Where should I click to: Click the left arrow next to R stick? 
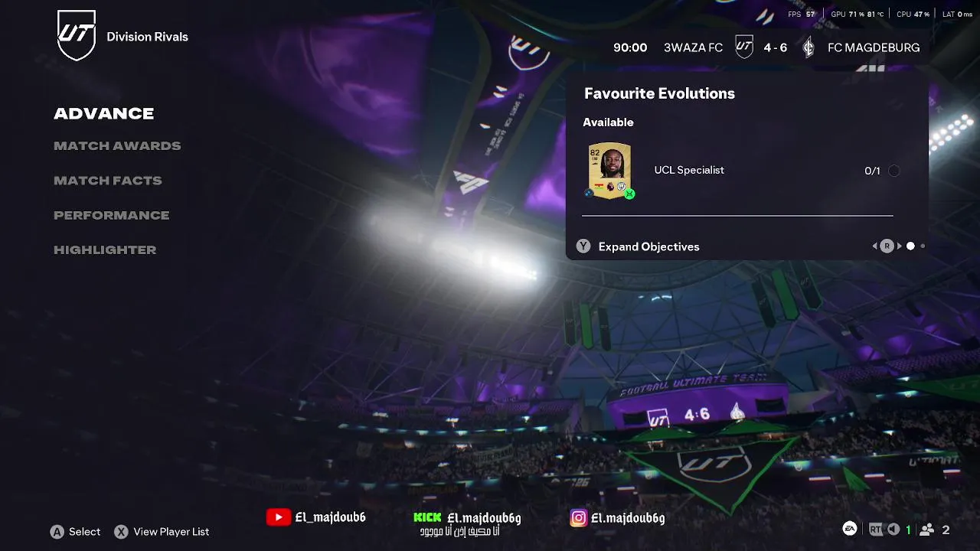point(874,246)
